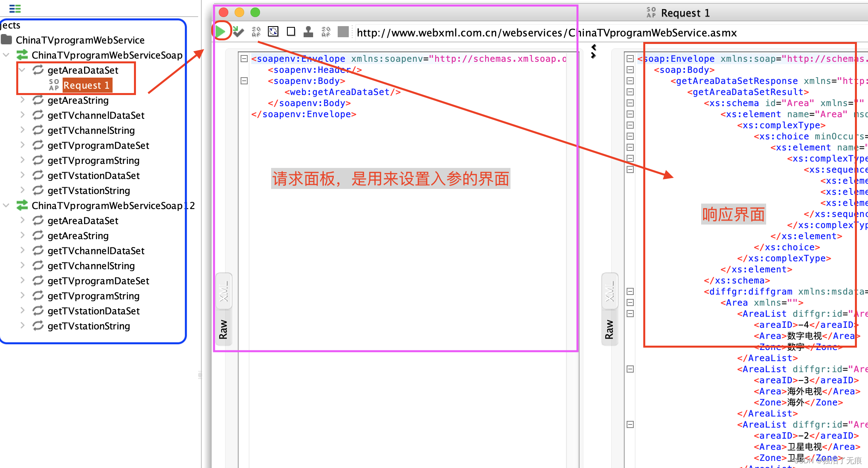Click the stamp-shaped mock service icon
The width and height of the screenshot is (868, 468).
[x=308, y=31]
